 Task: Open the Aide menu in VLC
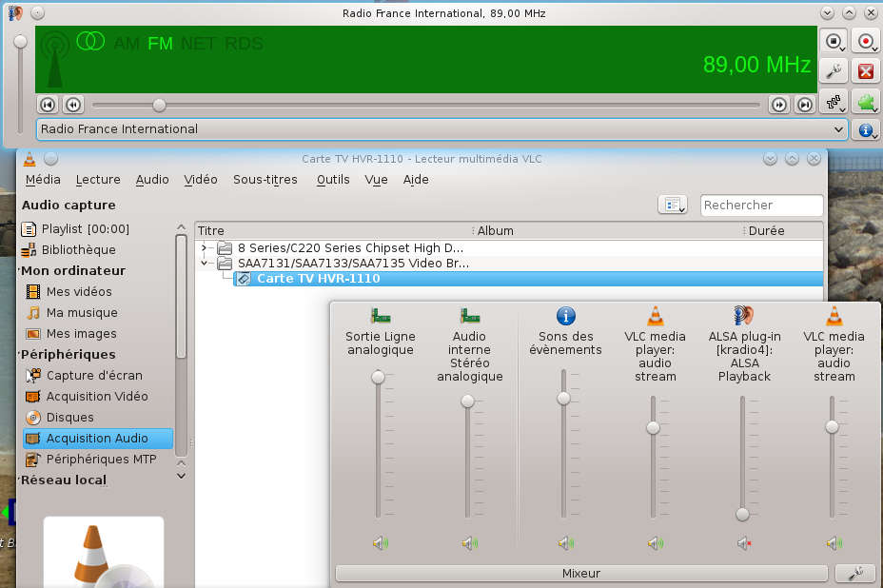point(416,180)
